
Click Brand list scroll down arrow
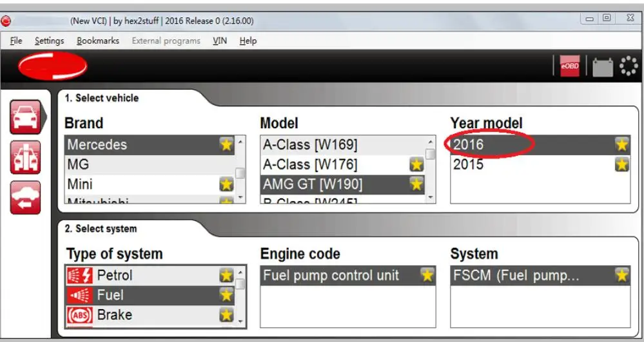coord(240,198)
